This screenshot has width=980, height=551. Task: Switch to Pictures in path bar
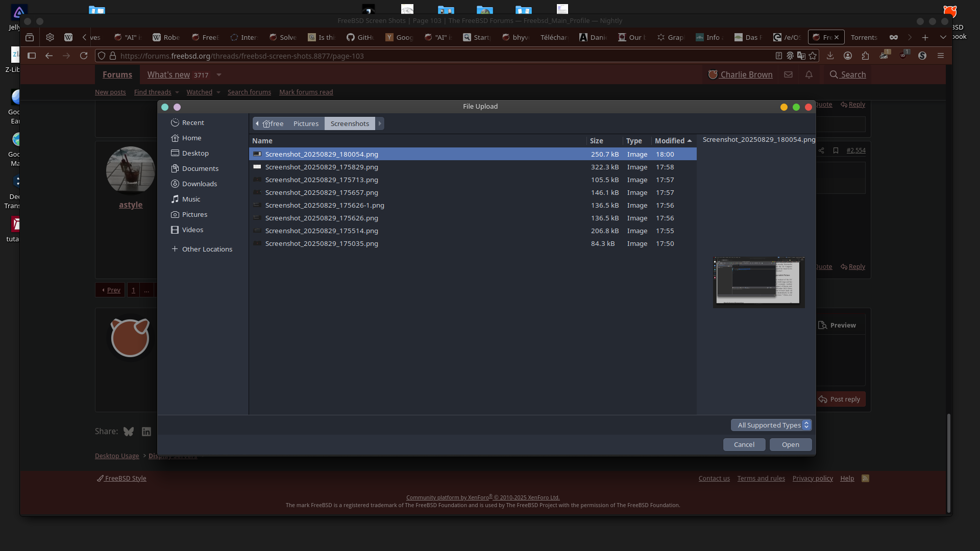pos(306,123)
